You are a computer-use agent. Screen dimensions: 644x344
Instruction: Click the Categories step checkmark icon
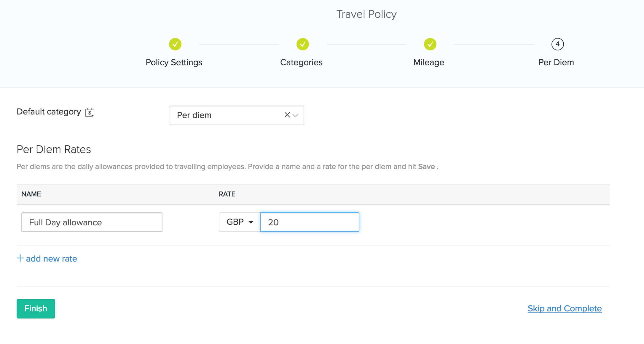(302, 44)
